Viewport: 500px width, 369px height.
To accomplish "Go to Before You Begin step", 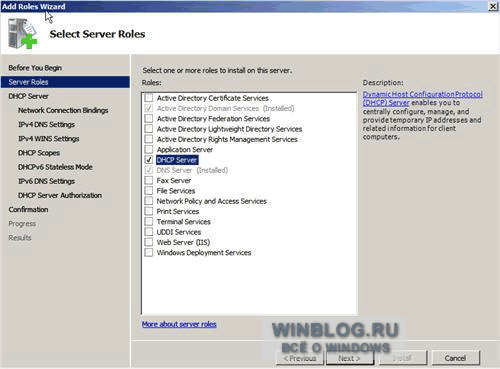I will pyautogui.click(x=35, y=68).
